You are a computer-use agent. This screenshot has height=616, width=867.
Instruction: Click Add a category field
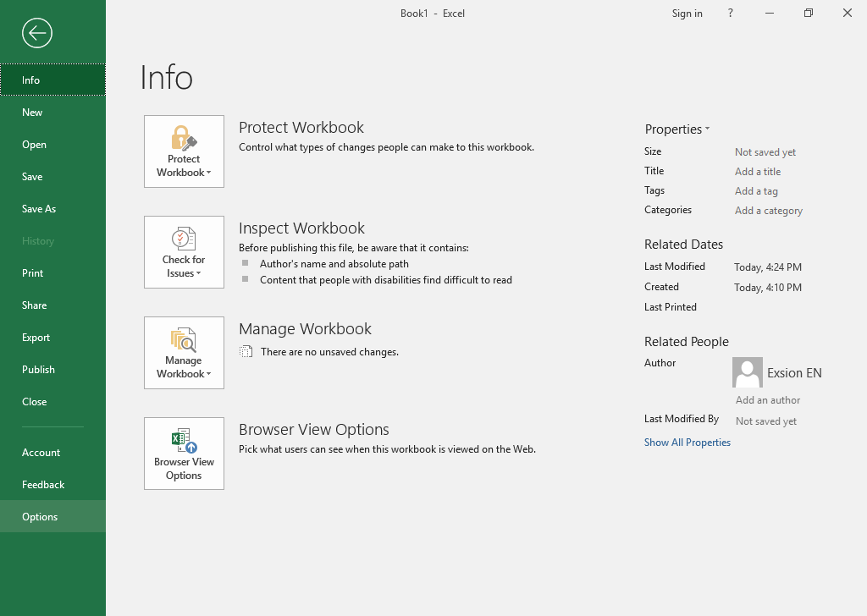(769, 211)
